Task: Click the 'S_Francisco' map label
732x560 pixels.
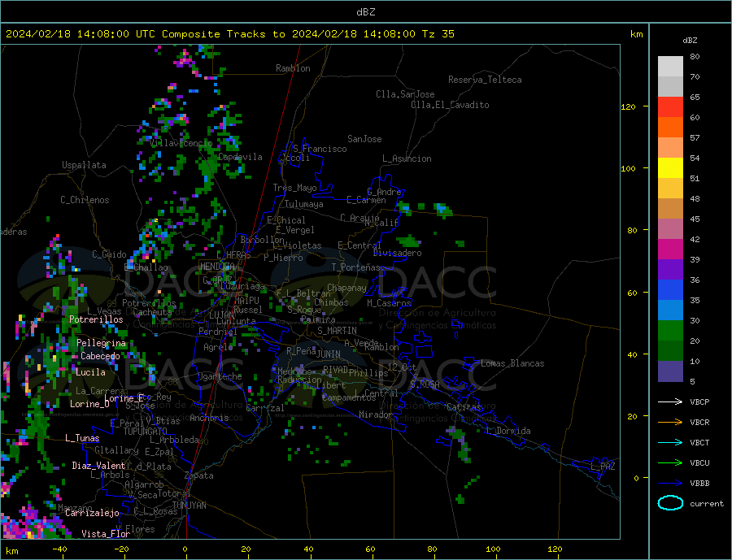Action: coord(320,149)
